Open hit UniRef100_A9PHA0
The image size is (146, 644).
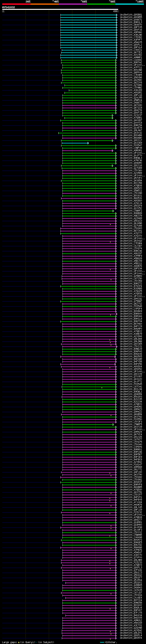[131, 32]
